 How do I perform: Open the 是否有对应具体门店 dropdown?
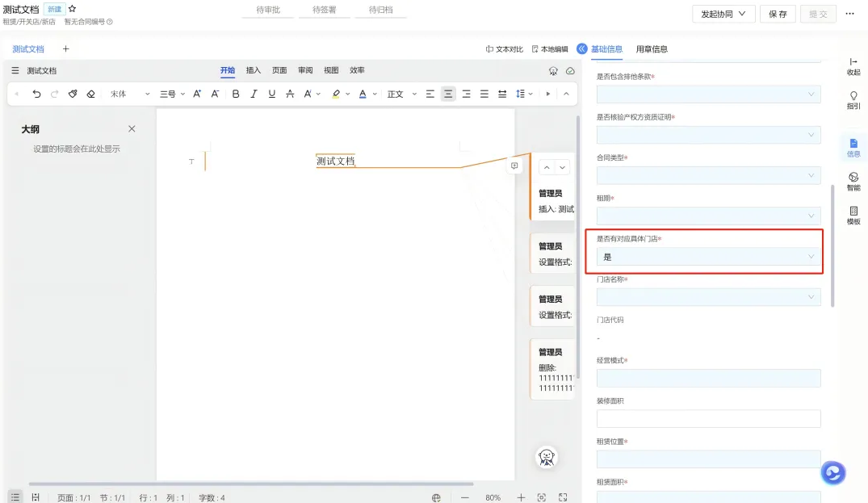(x=708, y=257)
